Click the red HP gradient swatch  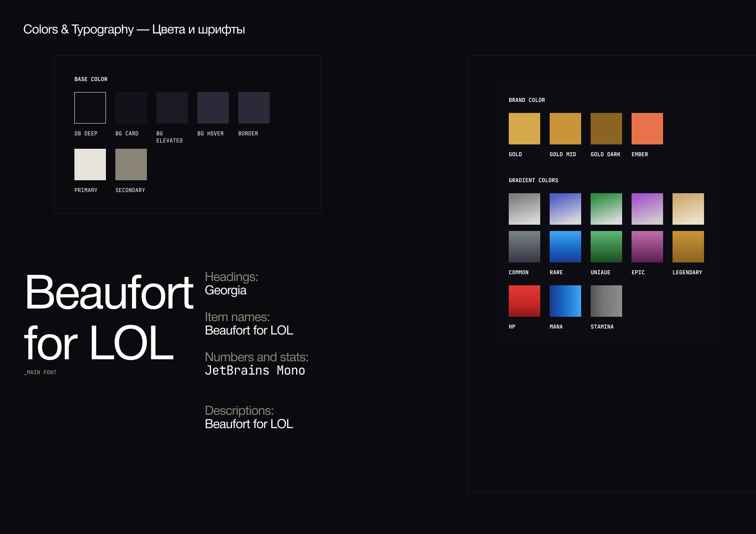(524, 301)
